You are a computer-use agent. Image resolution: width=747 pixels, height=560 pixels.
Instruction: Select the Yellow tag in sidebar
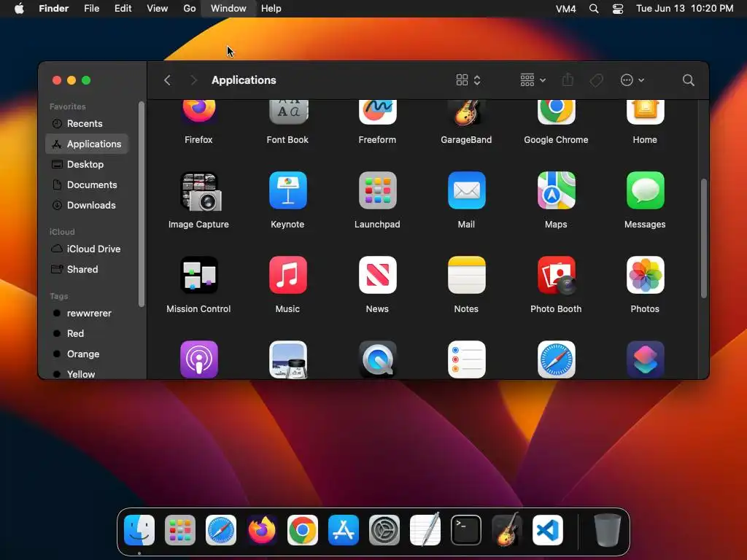[x=87, y=374]
